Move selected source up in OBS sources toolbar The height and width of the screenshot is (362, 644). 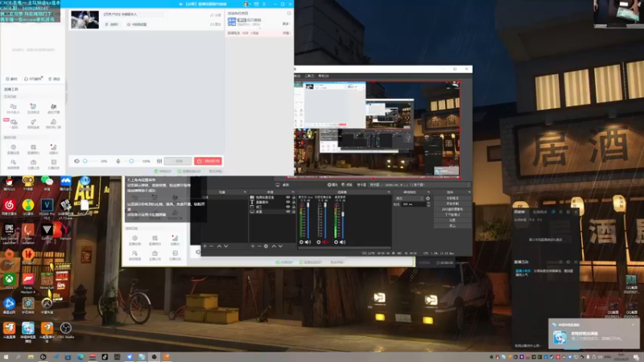coord(274,246)
